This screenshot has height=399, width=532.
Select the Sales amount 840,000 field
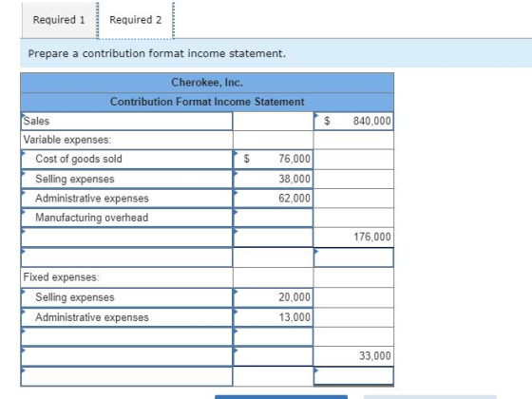point(353,122)
